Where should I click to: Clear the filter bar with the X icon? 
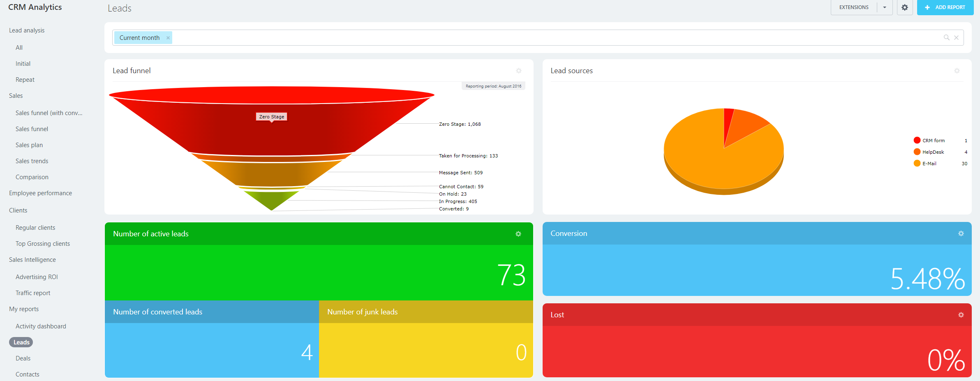pos(956,37)
